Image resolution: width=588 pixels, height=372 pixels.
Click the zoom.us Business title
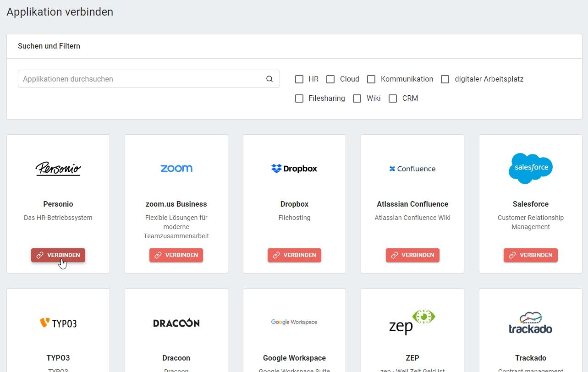click(176, 204)
